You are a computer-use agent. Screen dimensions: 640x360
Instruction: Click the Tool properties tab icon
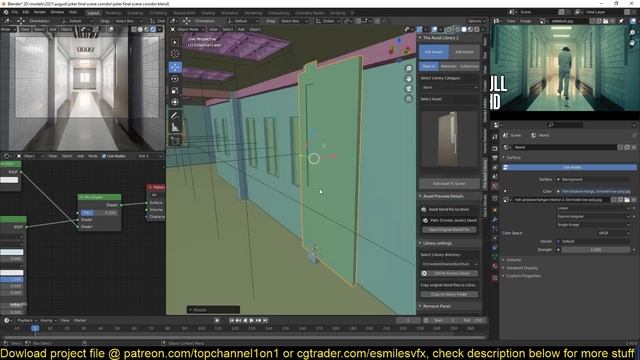[x=495, y=137]
